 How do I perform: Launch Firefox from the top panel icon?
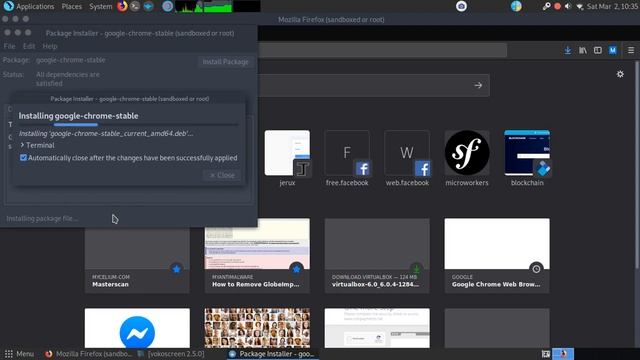pos(122,6)
